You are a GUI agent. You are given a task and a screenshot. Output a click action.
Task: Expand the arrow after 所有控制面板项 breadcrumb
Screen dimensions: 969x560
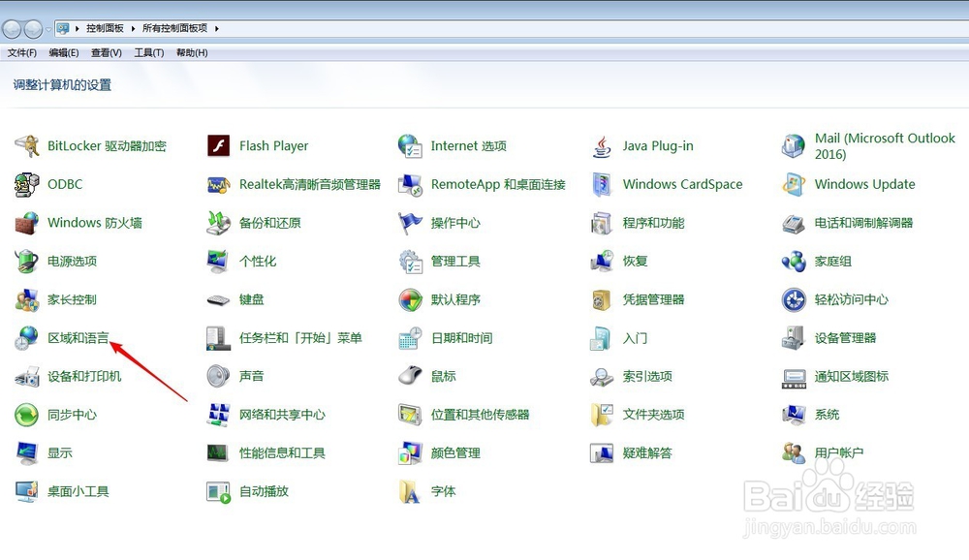click(x=217, y=28)
